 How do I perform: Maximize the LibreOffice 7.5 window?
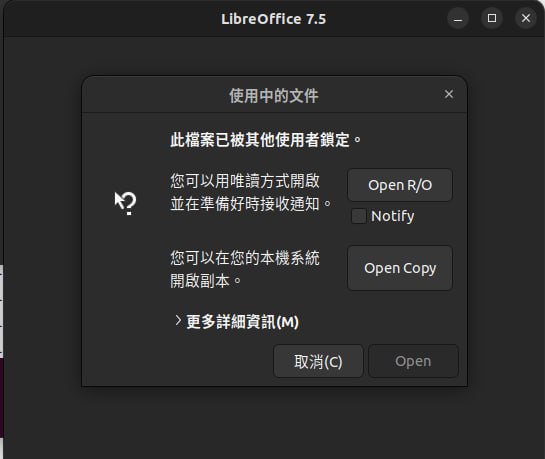pyautogui.click(x=492, y=18)
